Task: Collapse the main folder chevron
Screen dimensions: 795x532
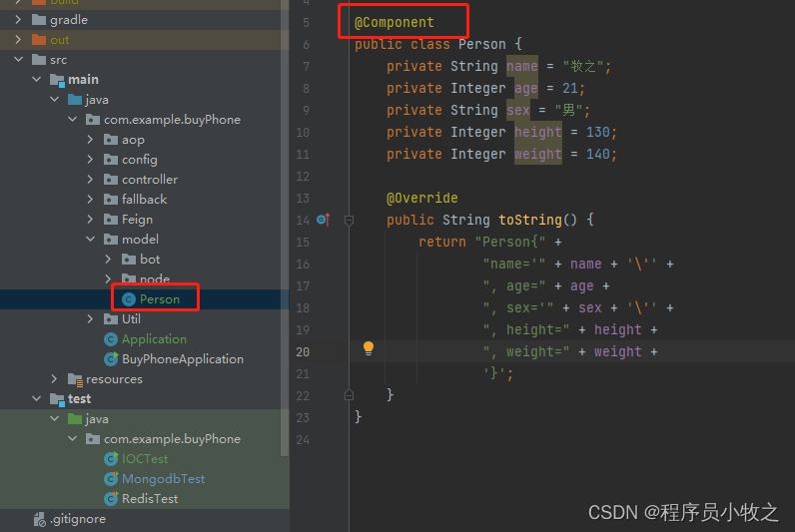Action: tap(37, 79)
